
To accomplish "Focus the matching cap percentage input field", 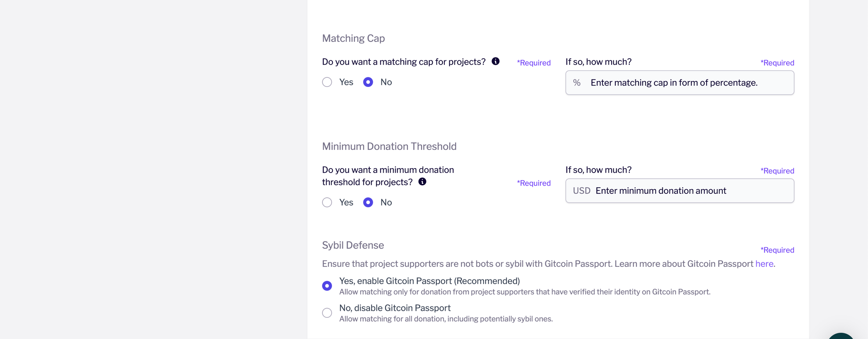I will tap(680, 83).
